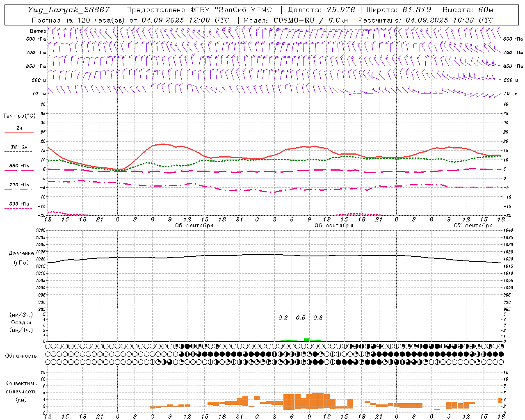Viewport: 525px width, 420px height.
Task: Click the 0.5 precipitation amount
Action: tap(301, 317)
